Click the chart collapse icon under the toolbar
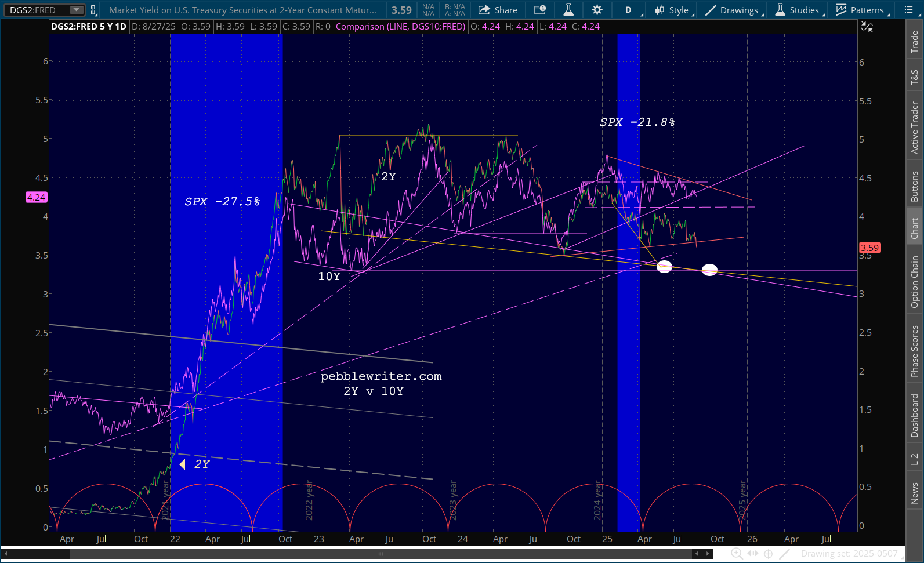This screenshot has height=563, width=924. pos(867,27)
